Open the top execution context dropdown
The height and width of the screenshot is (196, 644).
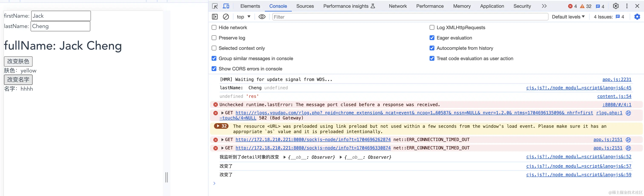243,17
